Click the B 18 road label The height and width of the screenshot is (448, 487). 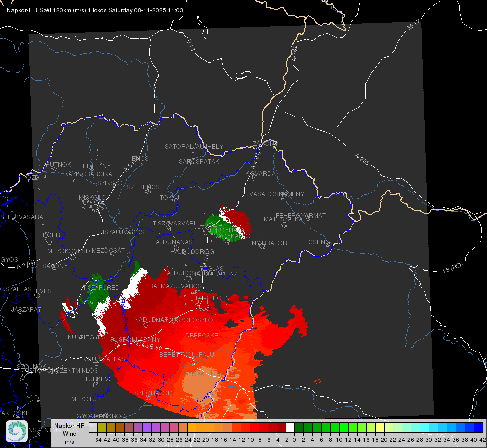pos(191,45)
